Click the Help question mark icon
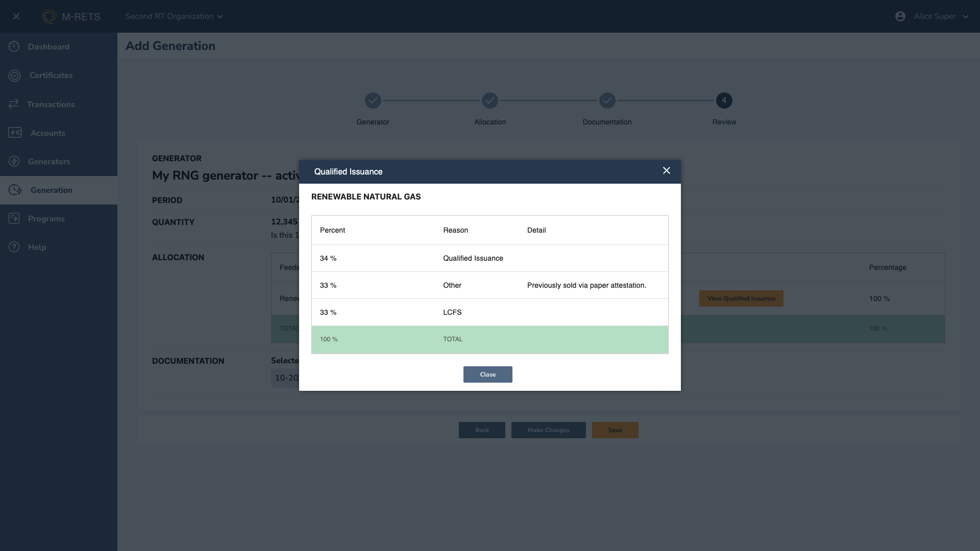Screen dimensions: 980x551 coord(14,247)
